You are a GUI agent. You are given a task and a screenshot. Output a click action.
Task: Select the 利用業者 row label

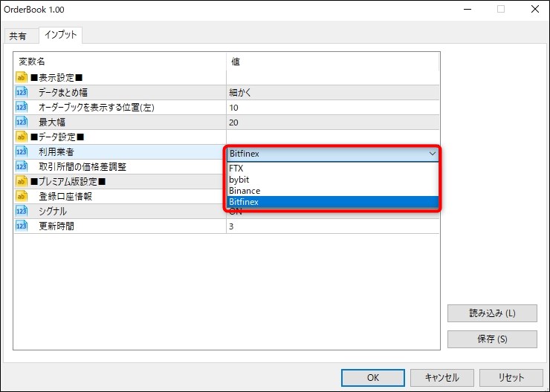pyautogui.click(x=56, y=151)
